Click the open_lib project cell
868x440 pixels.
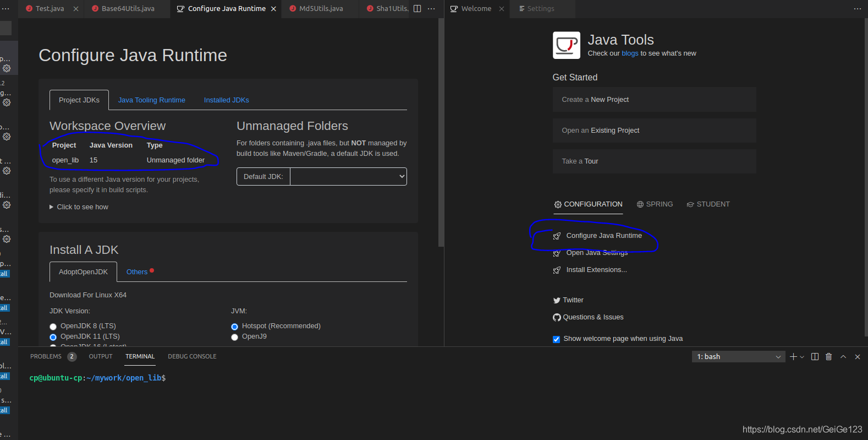pyautogui.click(x=65, y=160)
